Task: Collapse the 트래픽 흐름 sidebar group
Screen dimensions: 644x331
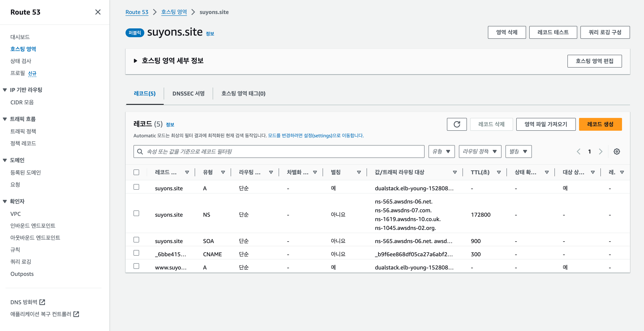Action: [x=5, y=119]
